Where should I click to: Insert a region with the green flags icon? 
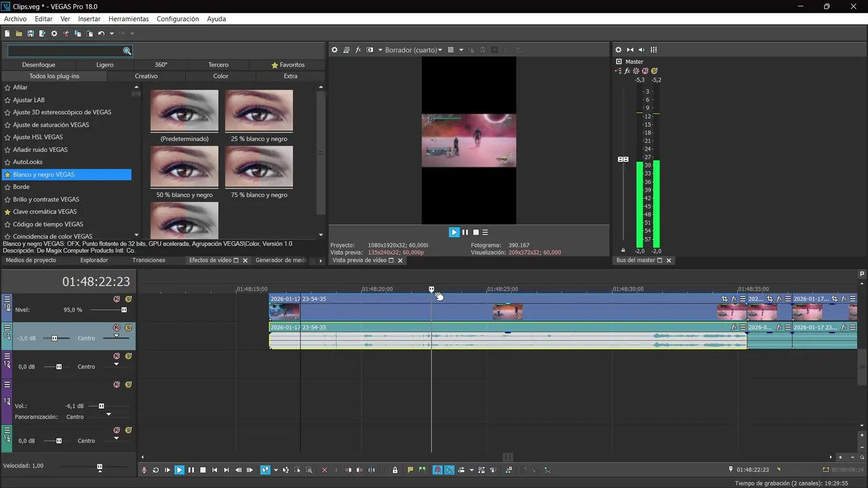pyautogui.click(x=422, y=470)
